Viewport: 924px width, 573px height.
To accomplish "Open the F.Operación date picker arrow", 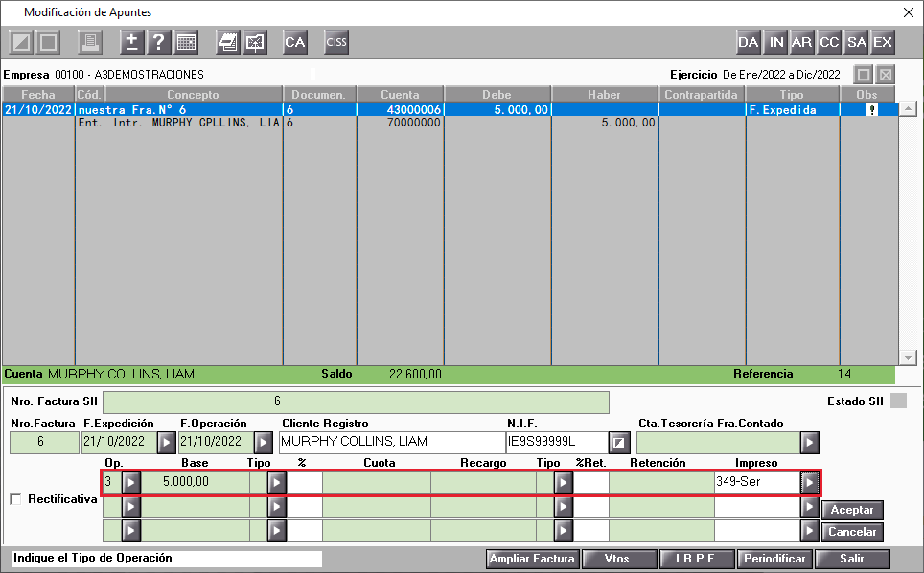I will tap(264, 443).
